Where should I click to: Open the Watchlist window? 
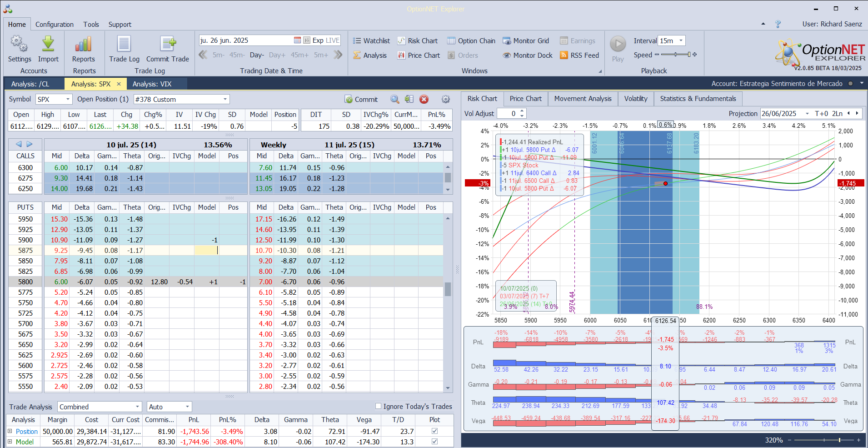pos(371,40)
